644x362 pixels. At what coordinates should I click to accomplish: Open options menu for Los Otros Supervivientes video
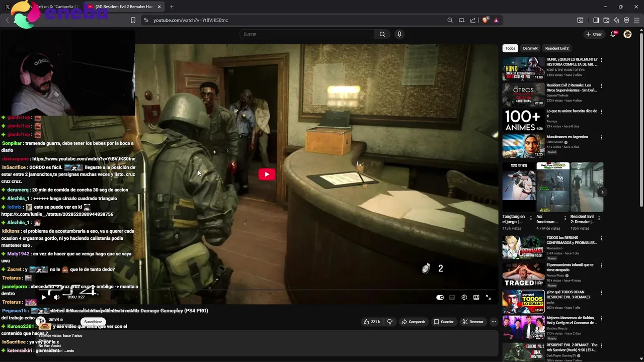click(x=601, y=85)
